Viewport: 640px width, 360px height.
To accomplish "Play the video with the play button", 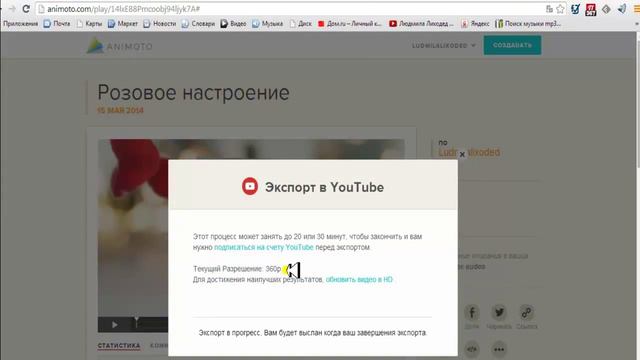I will pos(115,324).
